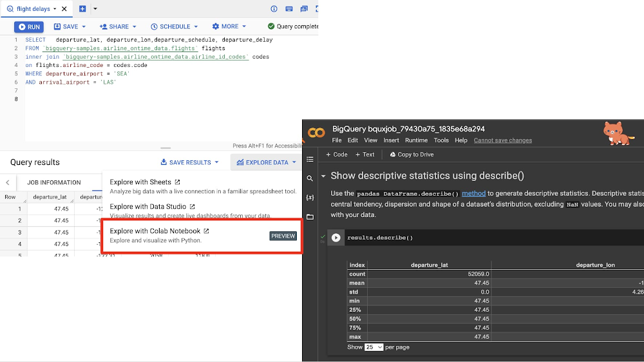
Task: Click the Row column header
Action: (x=10, y=197)
